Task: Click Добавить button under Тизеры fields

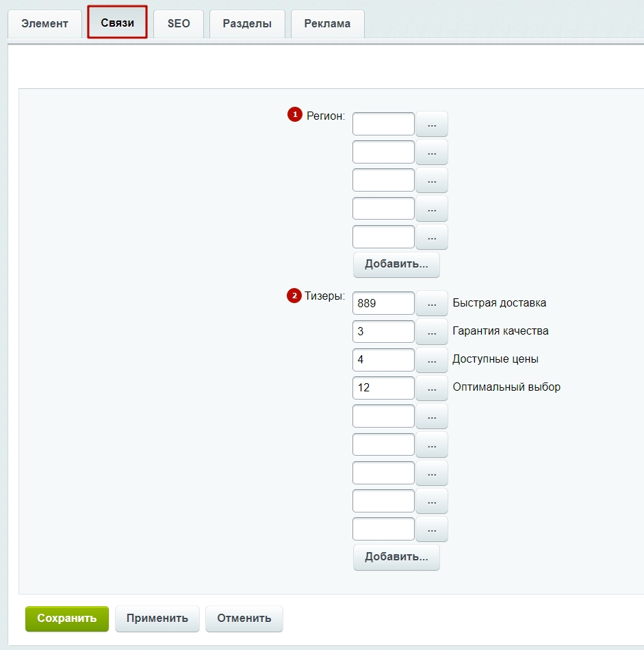Action: pos(396,557)
